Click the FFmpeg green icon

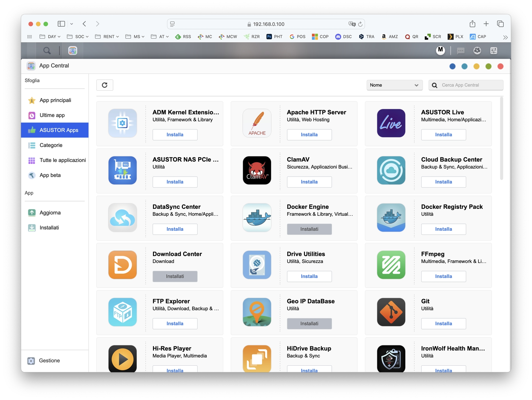point(391,265)
